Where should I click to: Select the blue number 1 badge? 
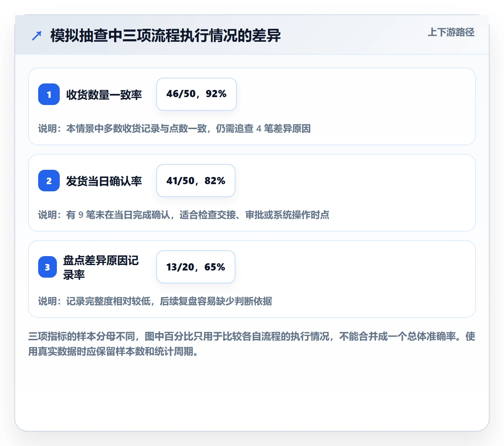49,94
